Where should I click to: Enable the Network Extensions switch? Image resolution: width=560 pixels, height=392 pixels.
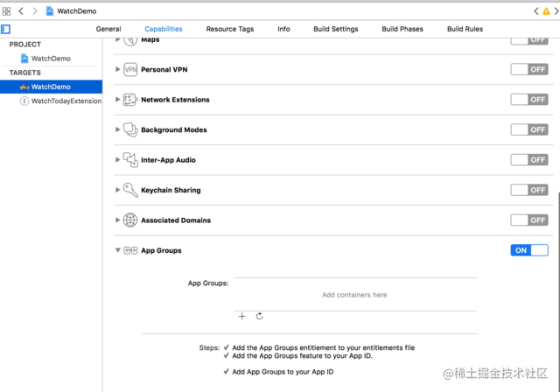529,100
